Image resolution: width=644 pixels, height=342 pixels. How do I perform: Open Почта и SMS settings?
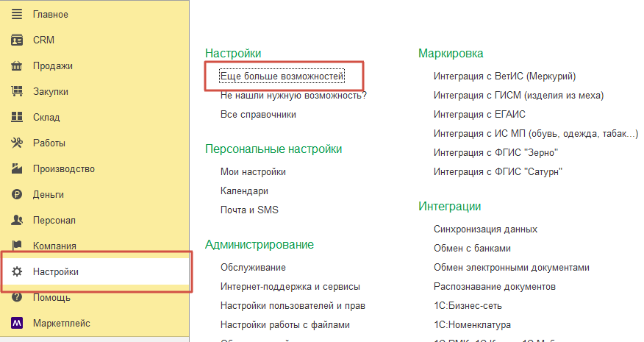(x=249, y=210)
